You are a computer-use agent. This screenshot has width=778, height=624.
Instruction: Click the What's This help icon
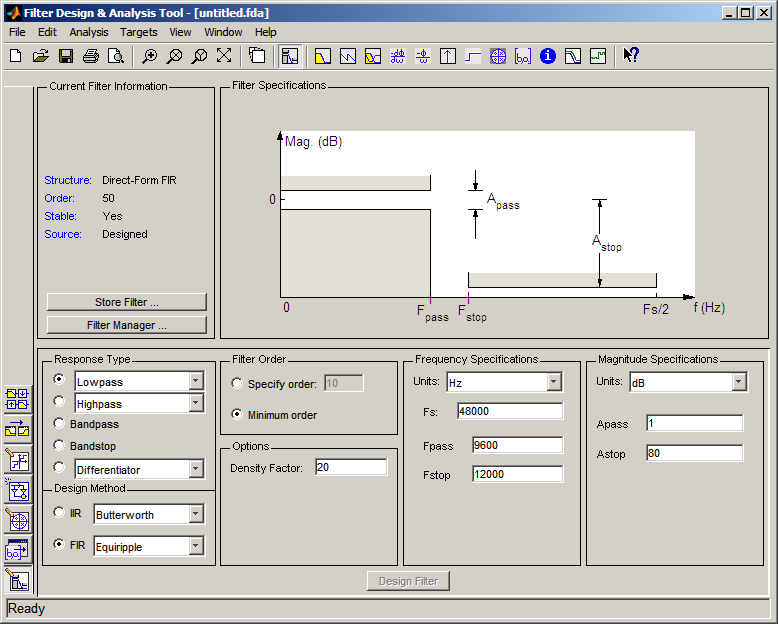(x=630, y=56)
